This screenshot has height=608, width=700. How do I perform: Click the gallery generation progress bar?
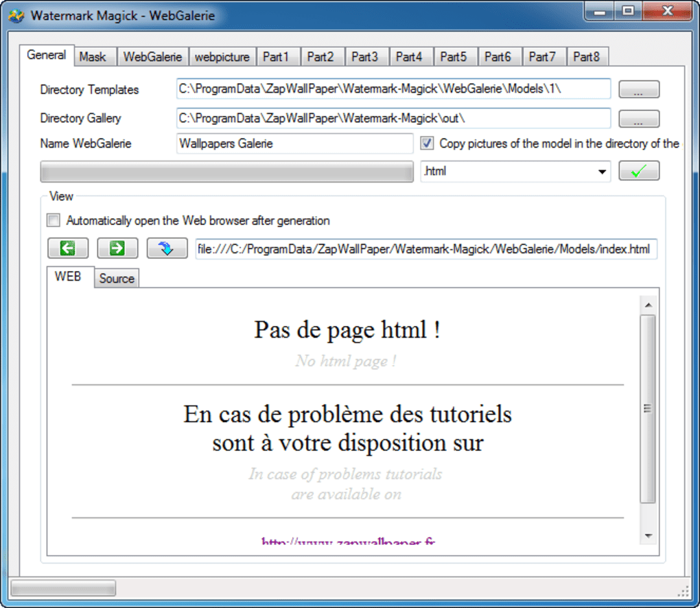[226, 172]
